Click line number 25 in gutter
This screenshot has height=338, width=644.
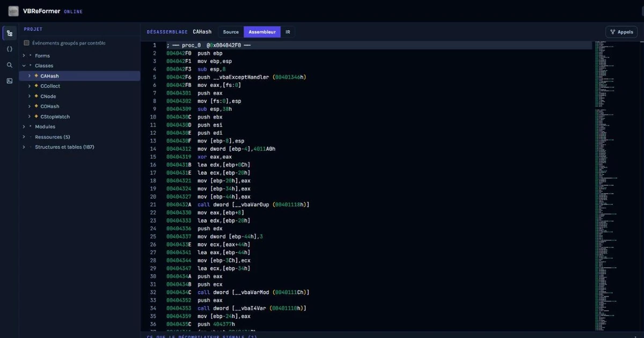click(154, 237)
